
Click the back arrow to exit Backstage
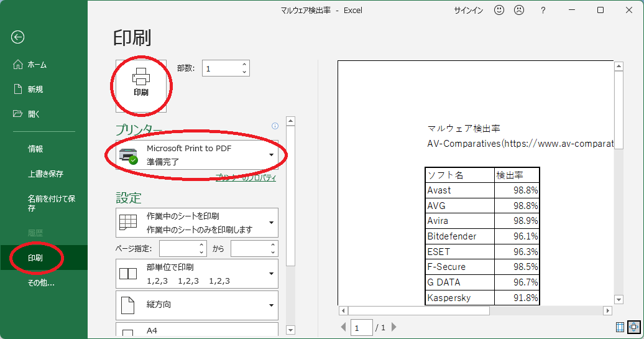tap(17, 37)
